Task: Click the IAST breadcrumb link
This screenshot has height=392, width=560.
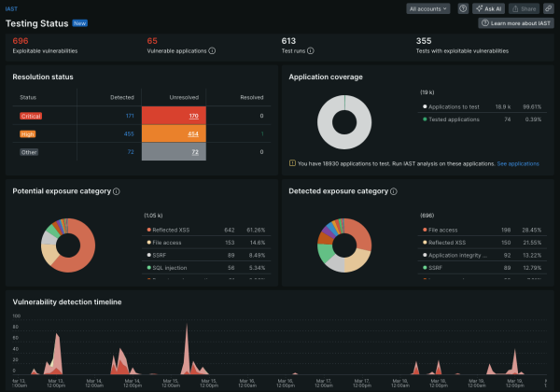Action: click(17, 7)
